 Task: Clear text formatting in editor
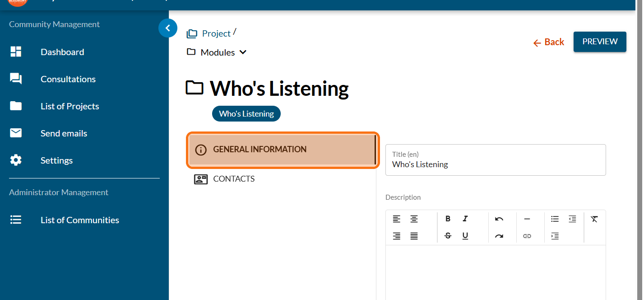tap(594, 219)
